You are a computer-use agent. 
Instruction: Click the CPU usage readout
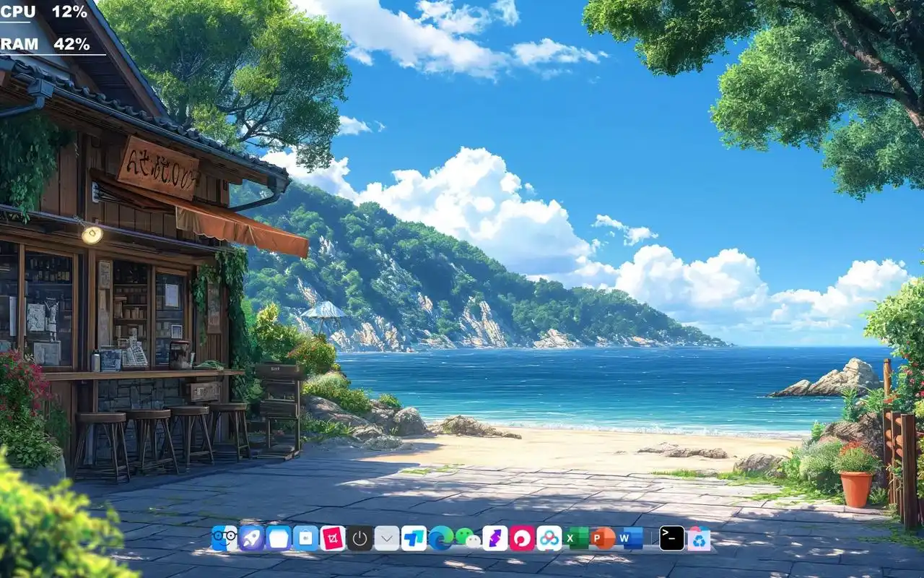[43, 12]
